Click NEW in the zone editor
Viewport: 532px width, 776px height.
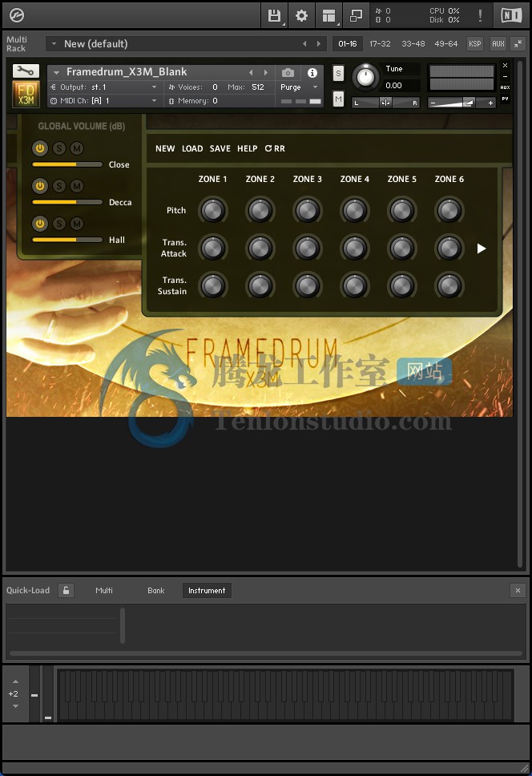pos(165,148)
